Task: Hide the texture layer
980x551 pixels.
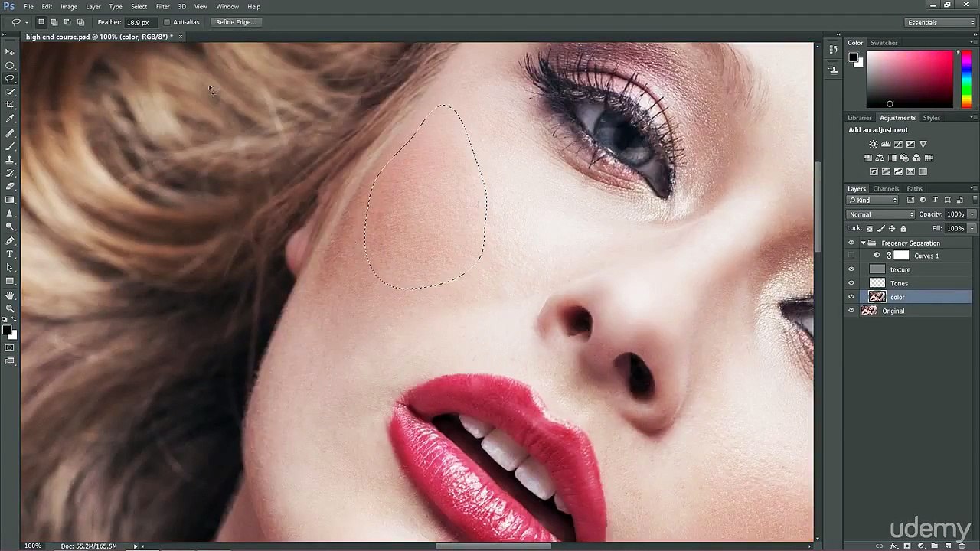Action: 851,269
